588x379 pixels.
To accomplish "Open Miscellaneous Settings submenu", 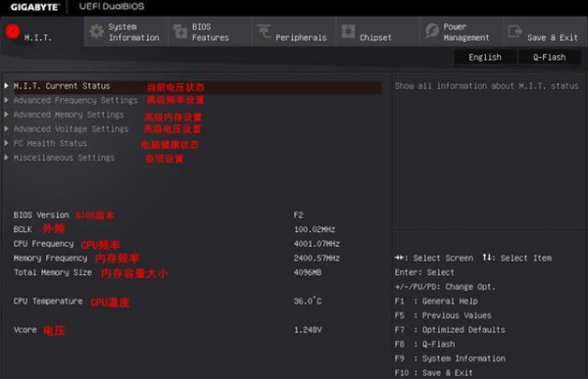I will coord(64,158).
